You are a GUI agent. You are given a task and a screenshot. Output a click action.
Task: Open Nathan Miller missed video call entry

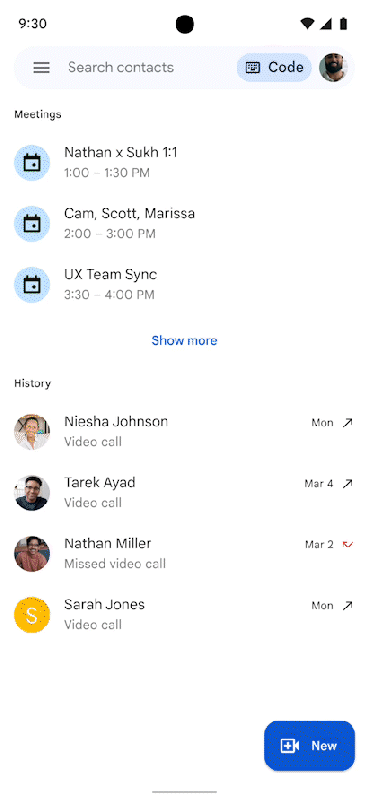[x=185, y=554]
